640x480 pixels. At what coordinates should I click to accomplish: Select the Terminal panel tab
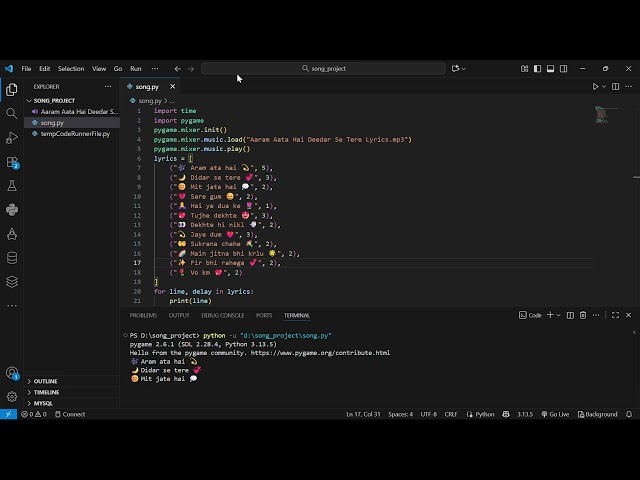pos(297,316)
